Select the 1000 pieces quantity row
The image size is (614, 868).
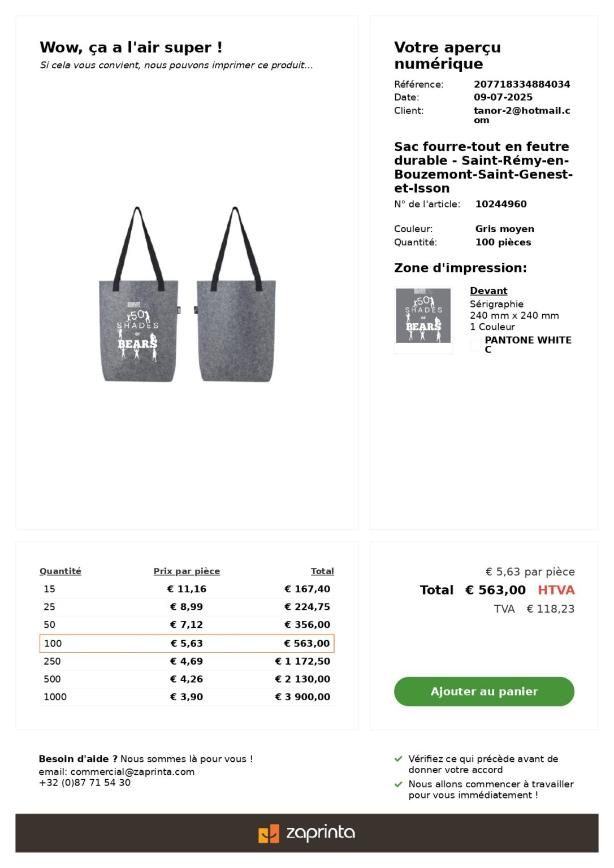click(187, 697)
